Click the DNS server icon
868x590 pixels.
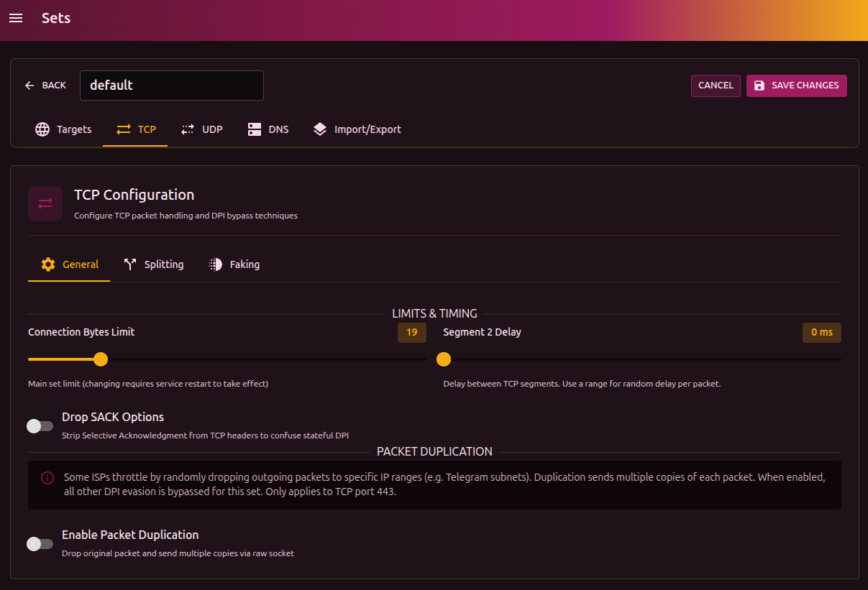(x=255, y=129)
